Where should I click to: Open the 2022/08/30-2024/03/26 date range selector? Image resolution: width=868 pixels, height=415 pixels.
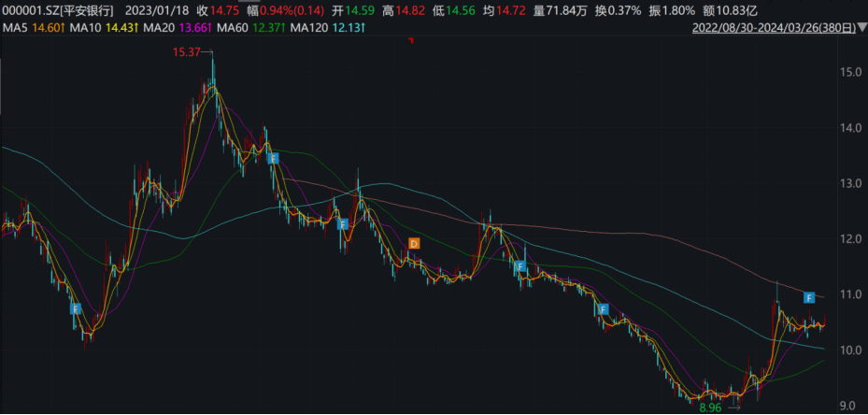(x=776, y=29)
